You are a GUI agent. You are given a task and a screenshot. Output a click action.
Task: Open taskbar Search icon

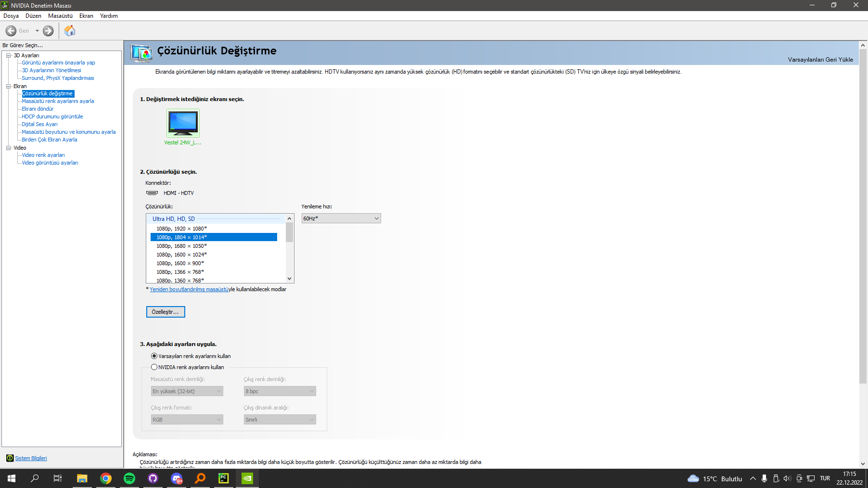35,478
